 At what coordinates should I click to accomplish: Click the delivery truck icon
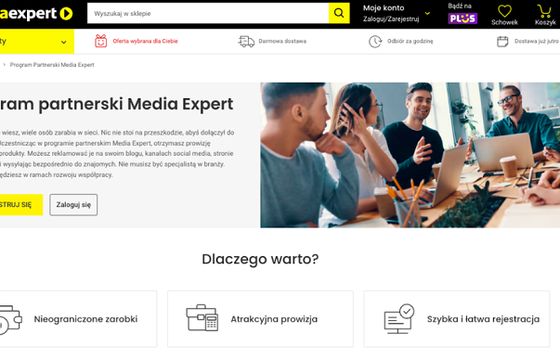click(x=246, y=41)
